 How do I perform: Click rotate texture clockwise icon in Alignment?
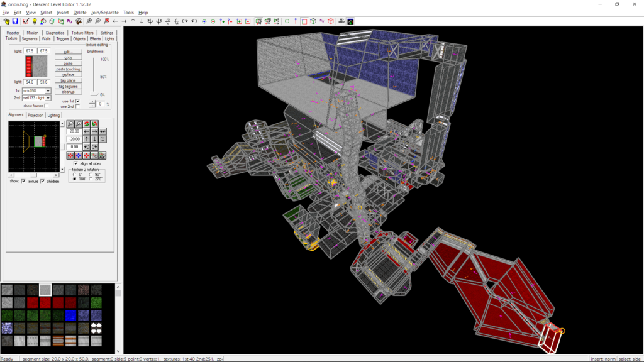[94, 146]
